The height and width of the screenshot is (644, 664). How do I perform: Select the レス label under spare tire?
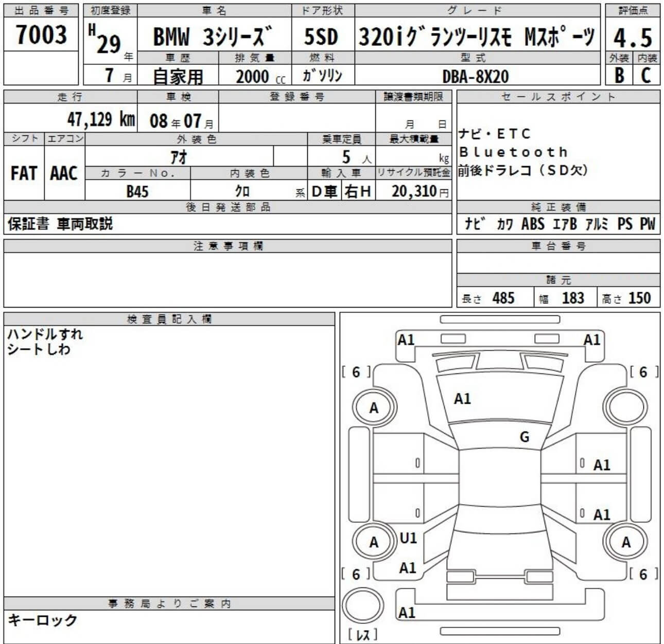click(x=363, y=635)
